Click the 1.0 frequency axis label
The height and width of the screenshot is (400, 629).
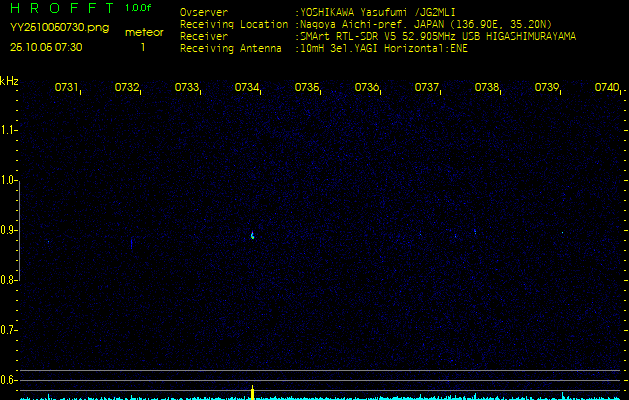click(x=9, y=181)
